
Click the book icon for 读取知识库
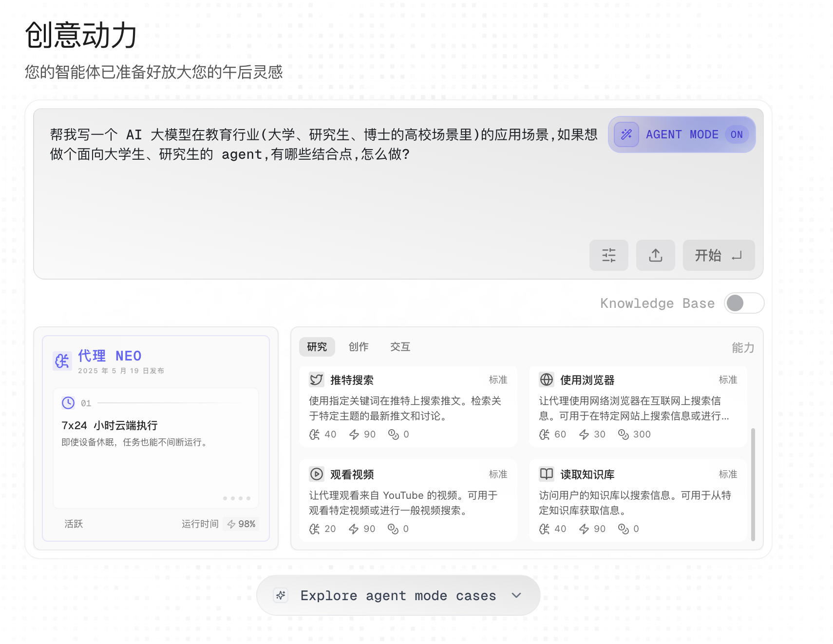547,474
